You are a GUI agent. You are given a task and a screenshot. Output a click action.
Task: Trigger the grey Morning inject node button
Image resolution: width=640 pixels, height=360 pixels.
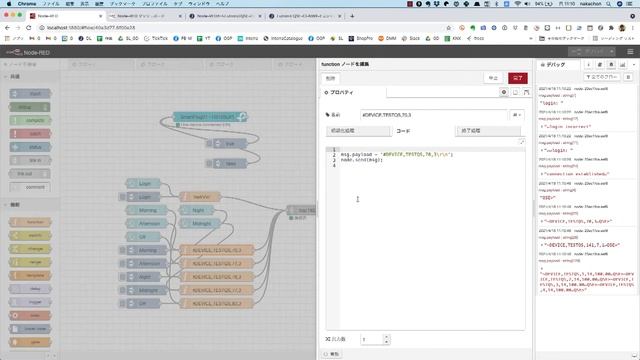pos(122,250)
